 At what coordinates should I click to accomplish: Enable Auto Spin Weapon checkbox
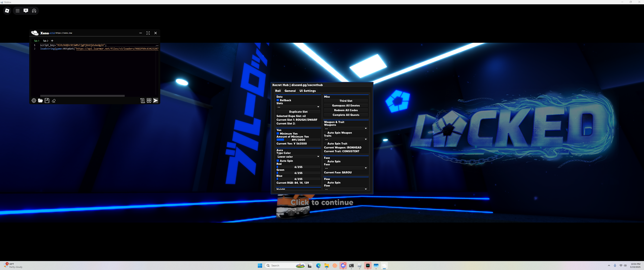(x=325, y=133)
